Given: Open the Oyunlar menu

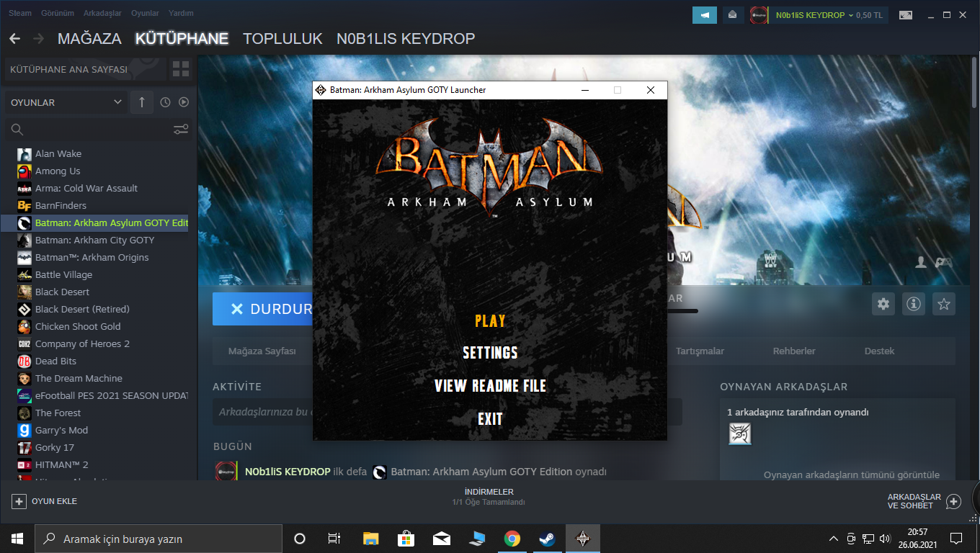Looking at the screenshot, I should (145, 13).
